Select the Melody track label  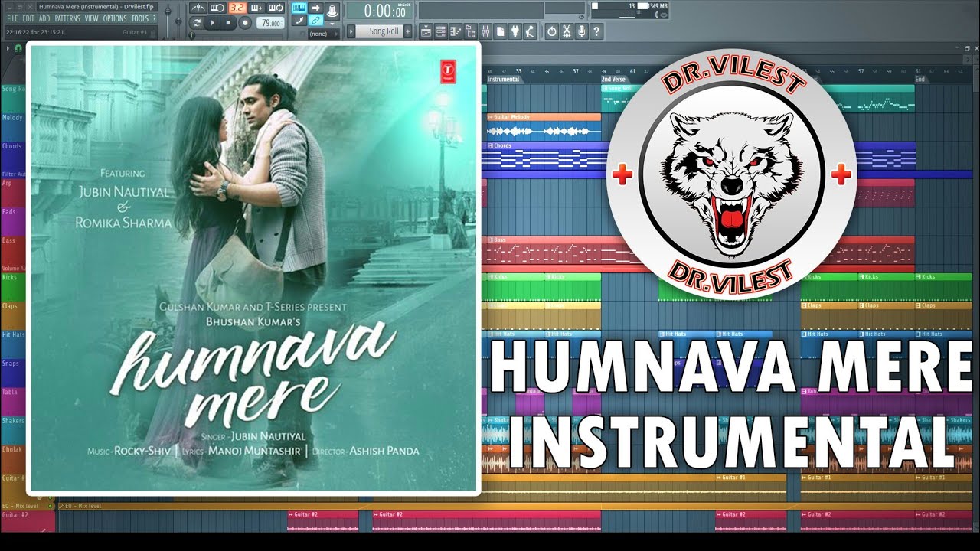[12, 118]
